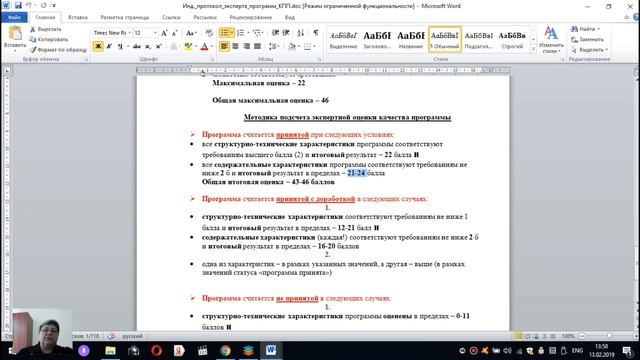Expand the styles gallery
640x360 pixels.
(533, 49)
